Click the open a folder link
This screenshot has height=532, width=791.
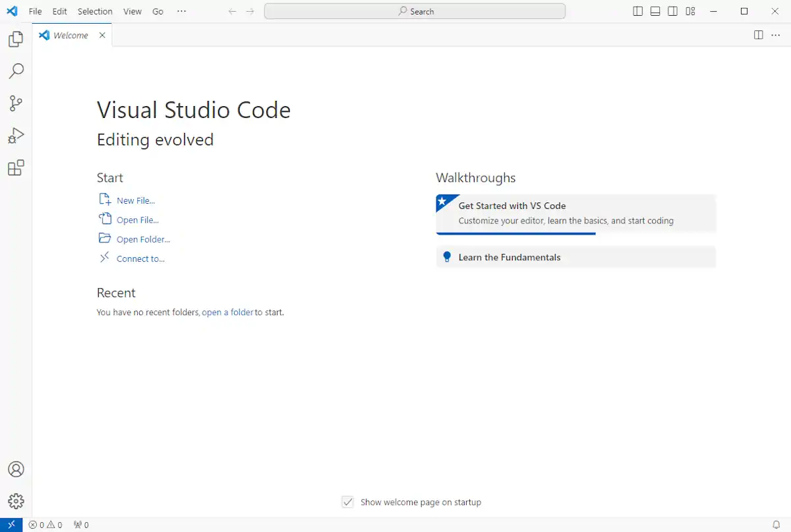tap(227, 312)
